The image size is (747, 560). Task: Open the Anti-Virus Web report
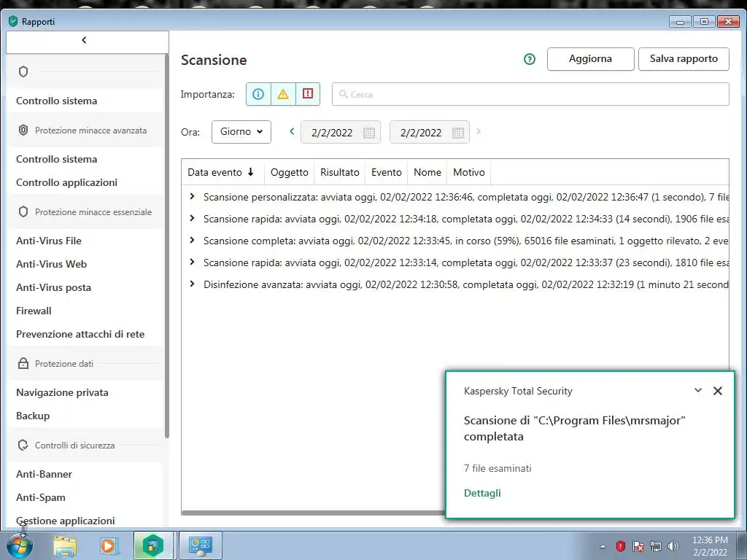[x=52, y=264]
